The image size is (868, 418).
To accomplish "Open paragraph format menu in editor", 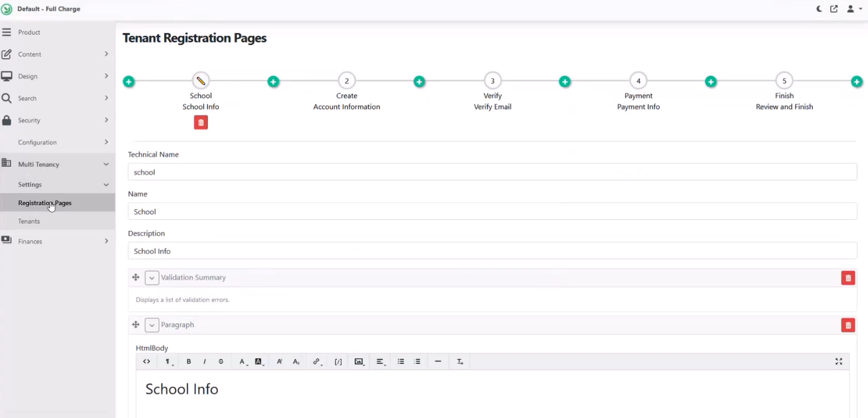I will 169,362.
